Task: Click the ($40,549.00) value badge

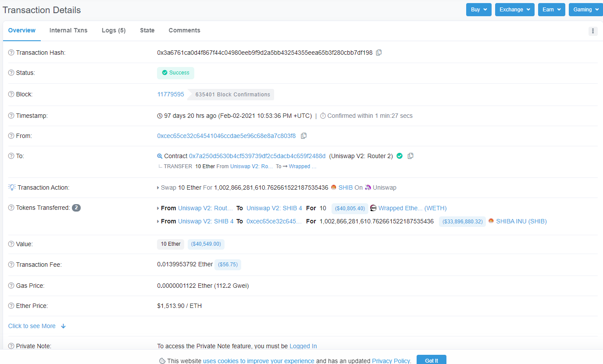Action: [206, 244]
